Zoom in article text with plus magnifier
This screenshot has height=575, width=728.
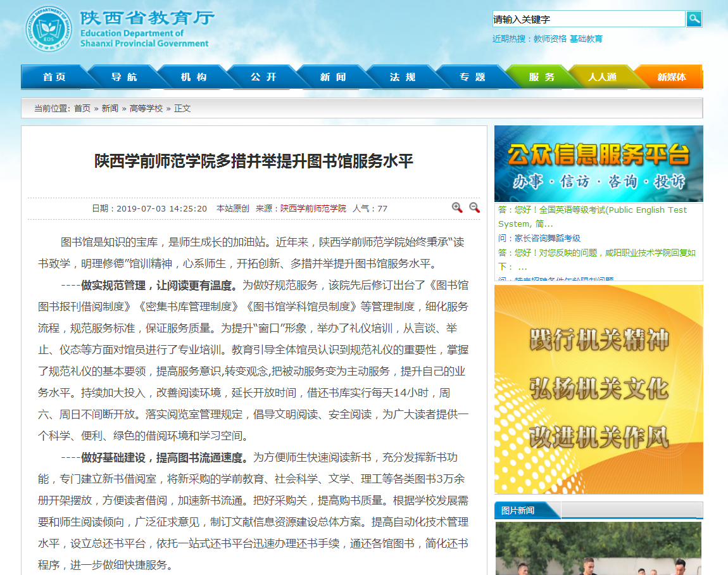[457, 208]
